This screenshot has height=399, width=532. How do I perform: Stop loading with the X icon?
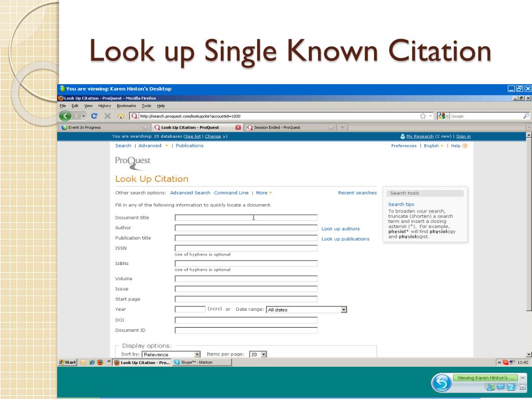pos(108,116)
